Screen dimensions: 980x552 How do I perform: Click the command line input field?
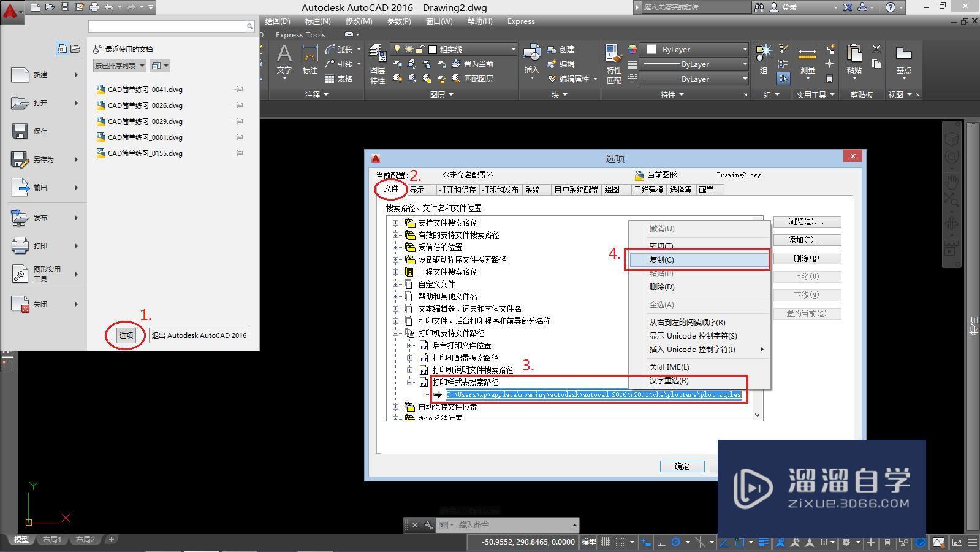[514, 525]
